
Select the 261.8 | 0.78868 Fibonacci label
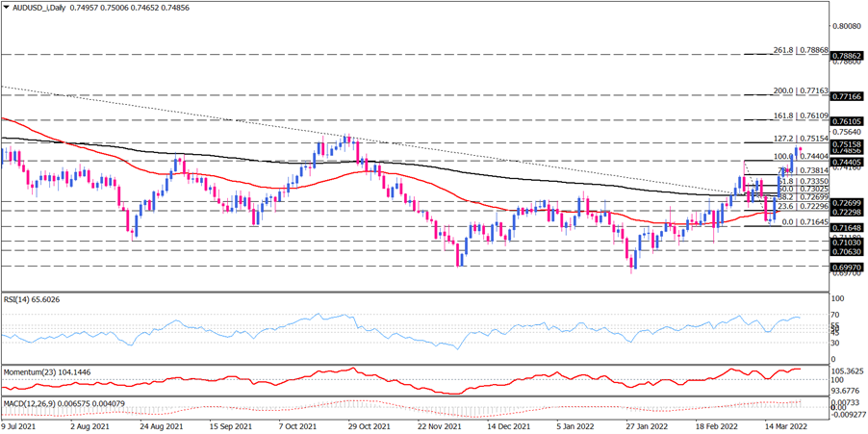801,50
